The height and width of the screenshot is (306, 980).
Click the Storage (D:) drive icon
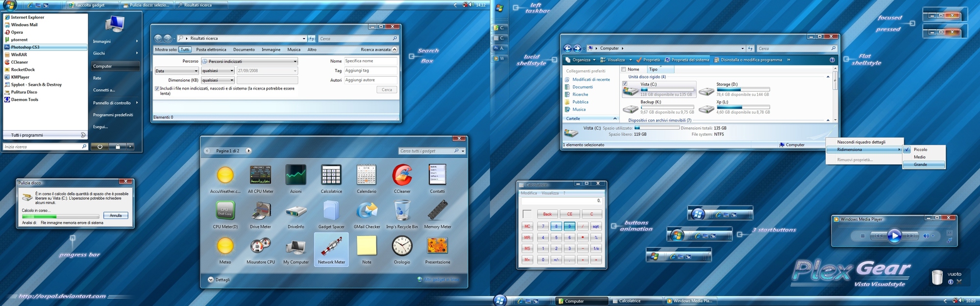coord(706,91)
